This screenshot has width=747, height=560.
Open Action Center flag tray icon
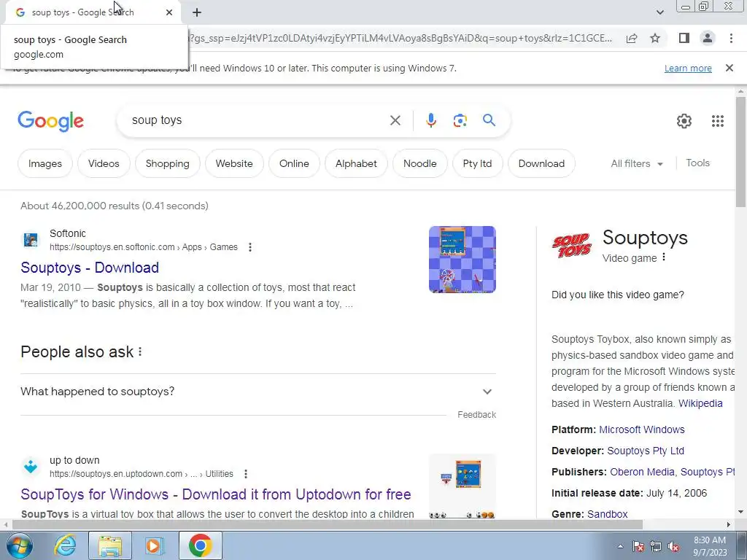[638, 547]
